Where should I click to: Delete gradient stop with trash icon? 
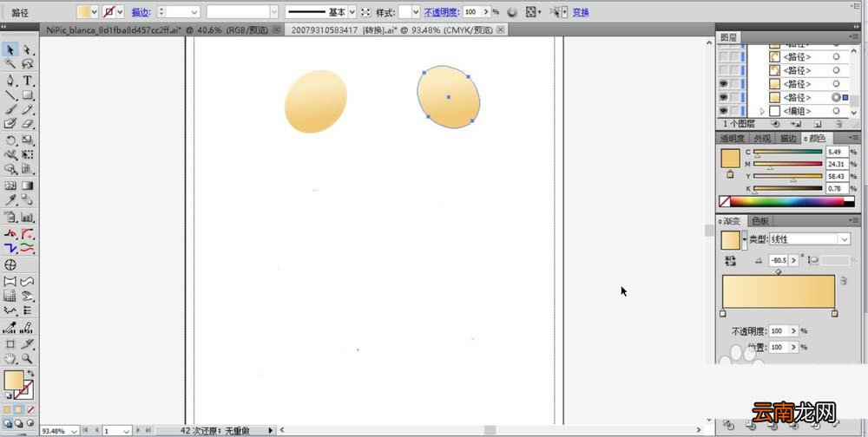[844, 281]
